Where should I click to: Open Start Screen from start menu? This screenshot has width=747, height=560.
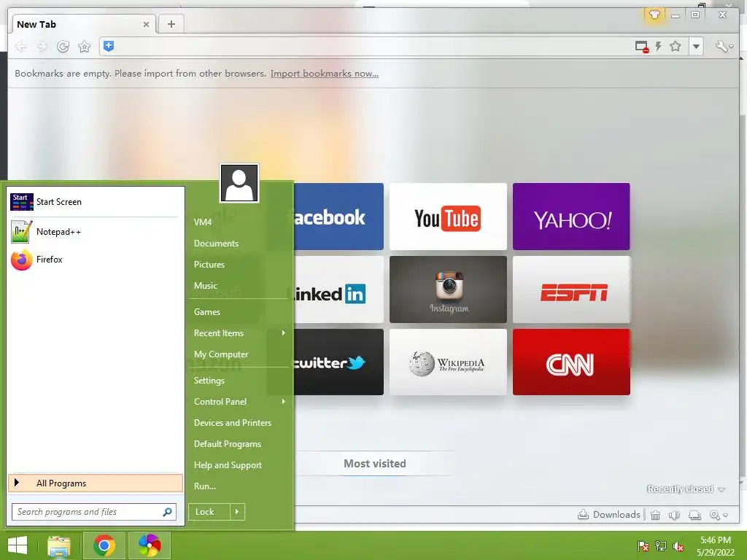95,202
